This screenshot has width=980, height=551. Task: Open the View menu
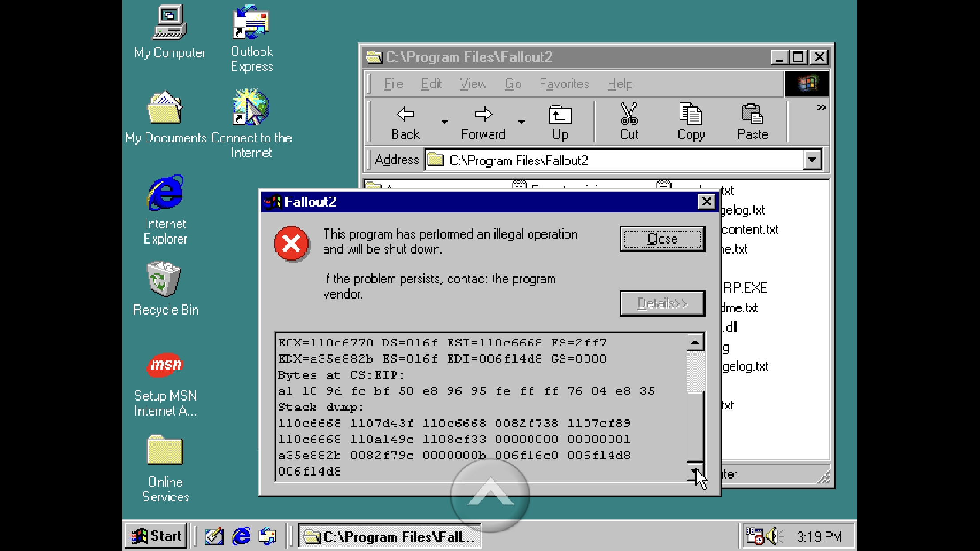pyautogui.click(x=473, y=84)
